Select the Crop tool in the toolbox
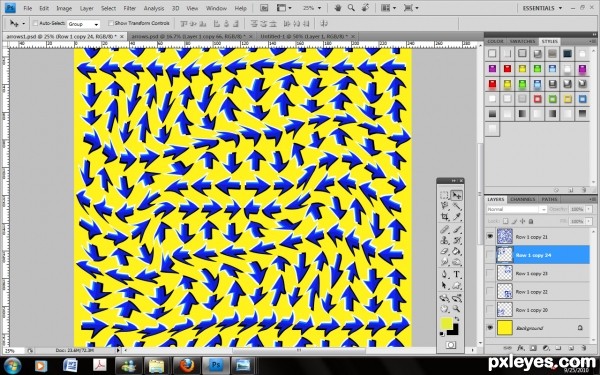The image size is (600, 375). tap(444, 217)
